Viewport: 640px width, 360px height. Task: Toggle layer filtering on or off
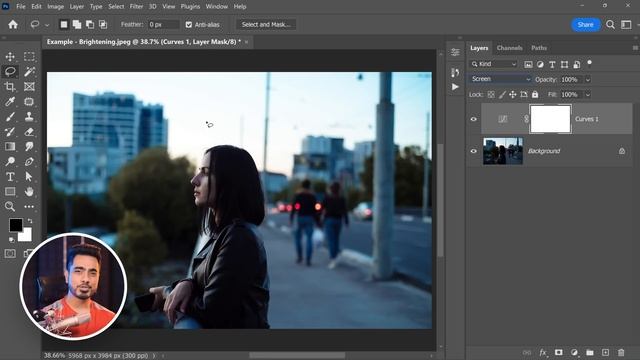coord(589,63)
